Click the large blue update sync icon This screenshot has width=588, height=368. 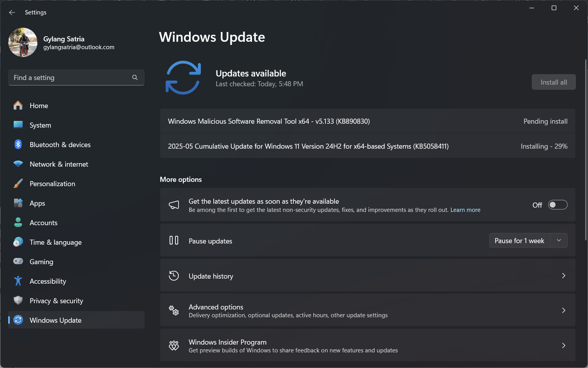(183, 78)
